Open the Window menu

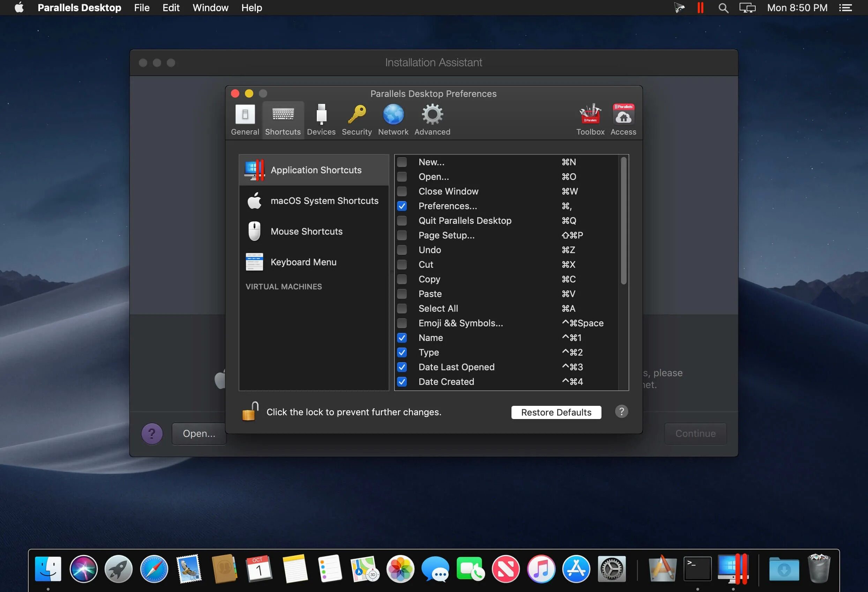(x=210, y=8)
